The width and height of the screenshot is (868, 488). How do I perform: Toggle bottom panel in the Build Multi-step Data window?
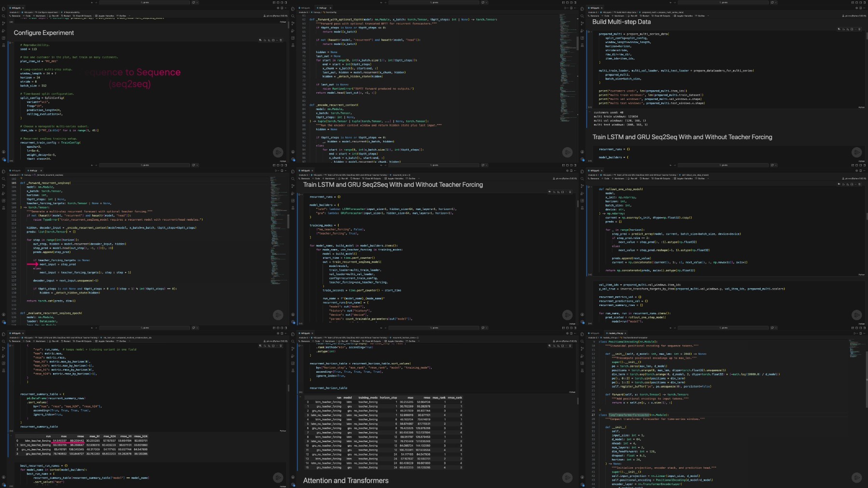click(856, 2)
